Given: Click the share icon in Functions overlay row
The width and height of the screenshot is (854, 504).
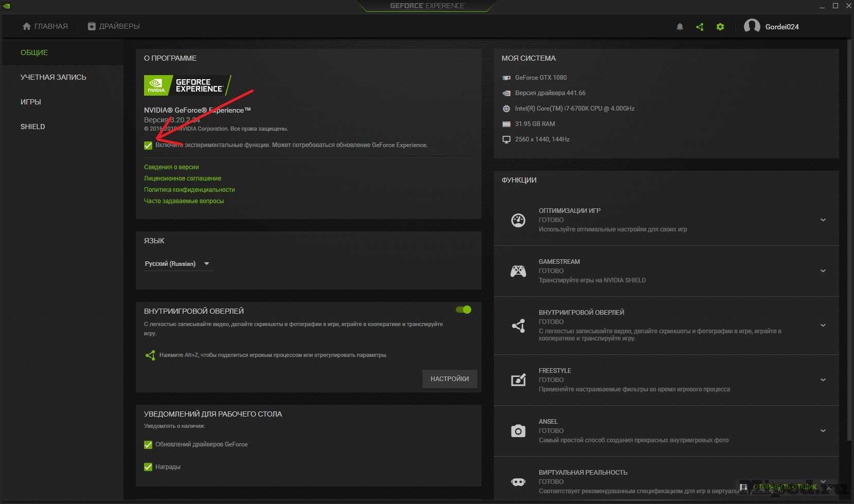Looking at the screenshot, I should click(x=518, y=326).
